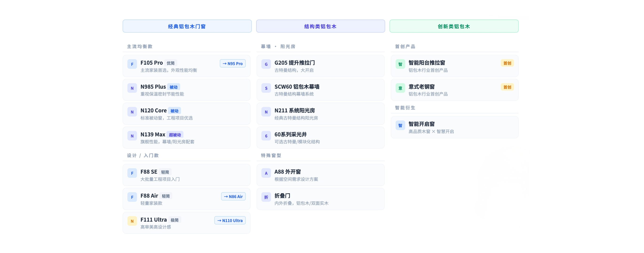Click the F icon beside F88 SE
The width and height of the screenshot is (644, 253).
[x=132, y=173]
